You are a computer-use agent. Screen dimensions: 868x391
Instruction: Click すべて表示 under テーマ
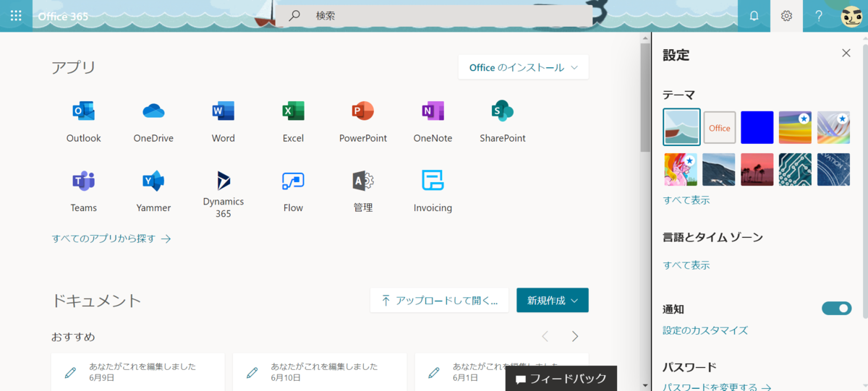(686, 200)
